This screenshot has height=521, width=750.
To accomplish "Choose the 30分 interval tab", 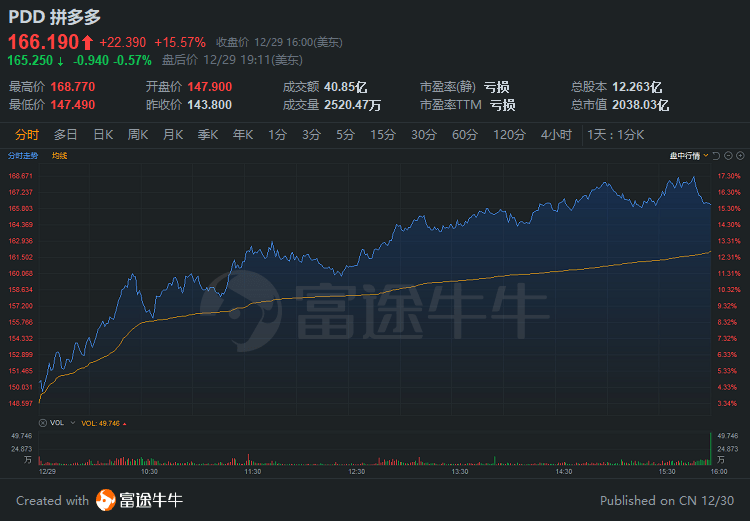I will click(x=424, y=135).
